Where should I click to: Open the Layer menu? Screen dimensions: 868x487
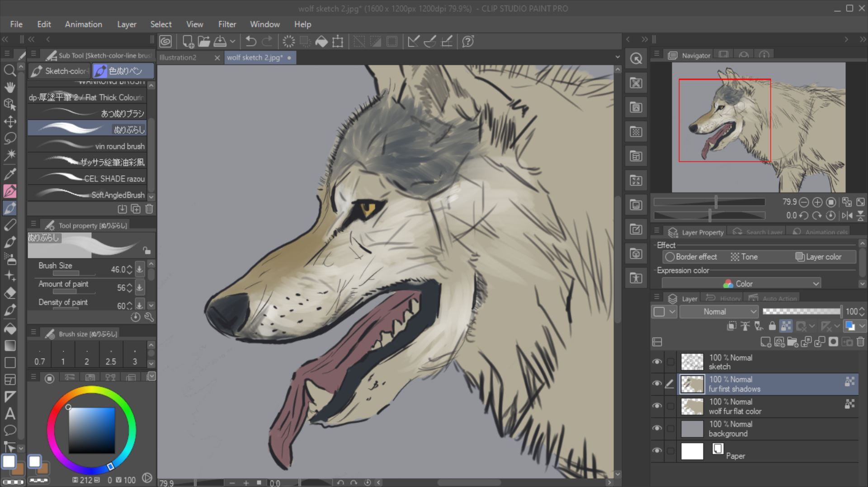[x=127, y=24]
